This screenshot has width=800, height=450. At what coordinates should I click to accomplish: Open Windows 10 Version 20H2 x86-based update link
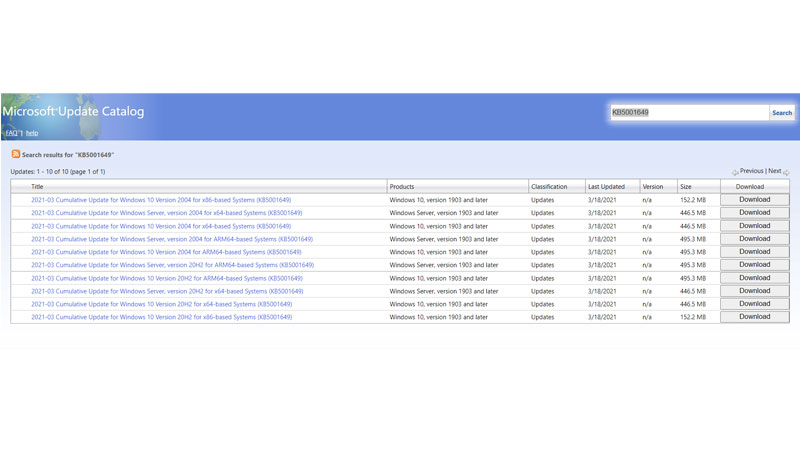pos(162,317)
